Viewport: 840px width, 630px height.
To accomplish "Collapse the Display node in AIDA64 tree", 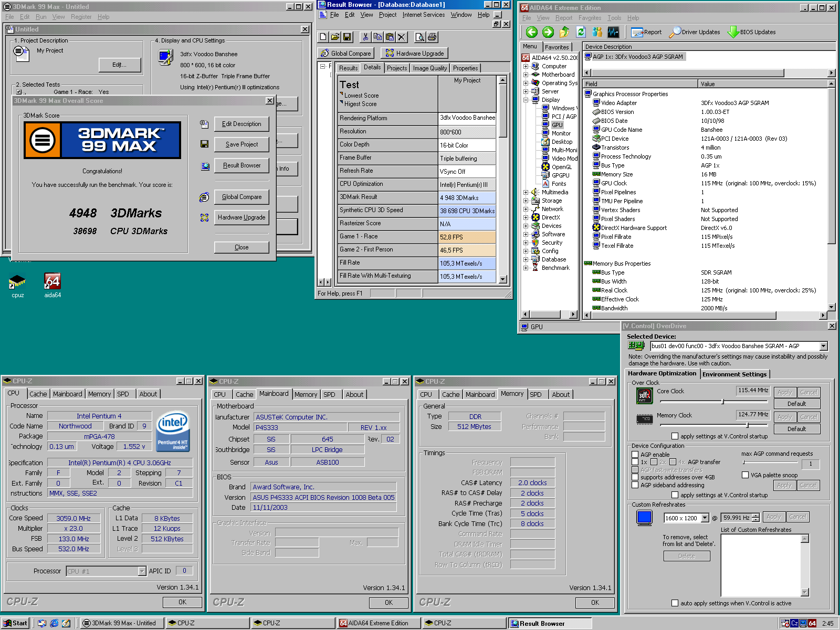I will click(x=526, y=100).
